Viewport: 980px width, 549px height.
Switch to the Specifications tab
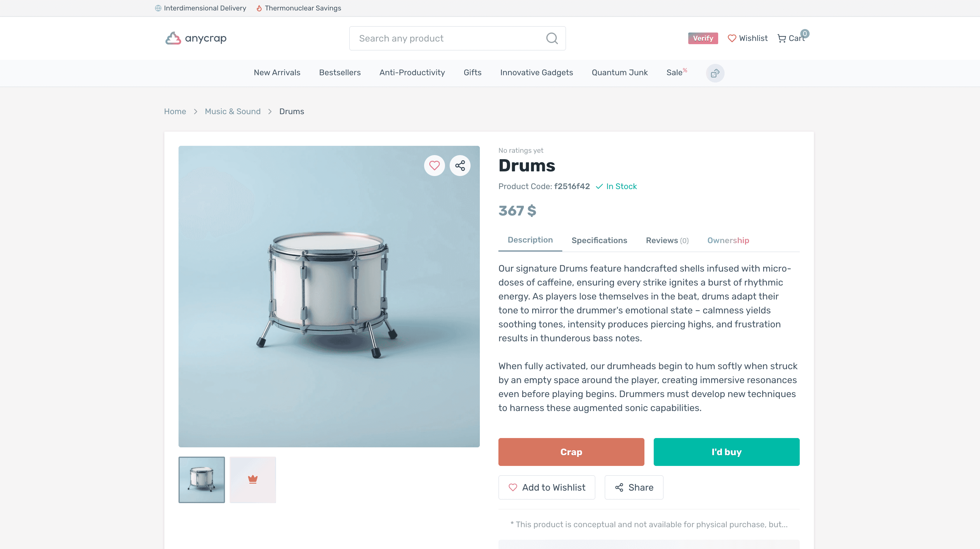click(x=599, y=240)
